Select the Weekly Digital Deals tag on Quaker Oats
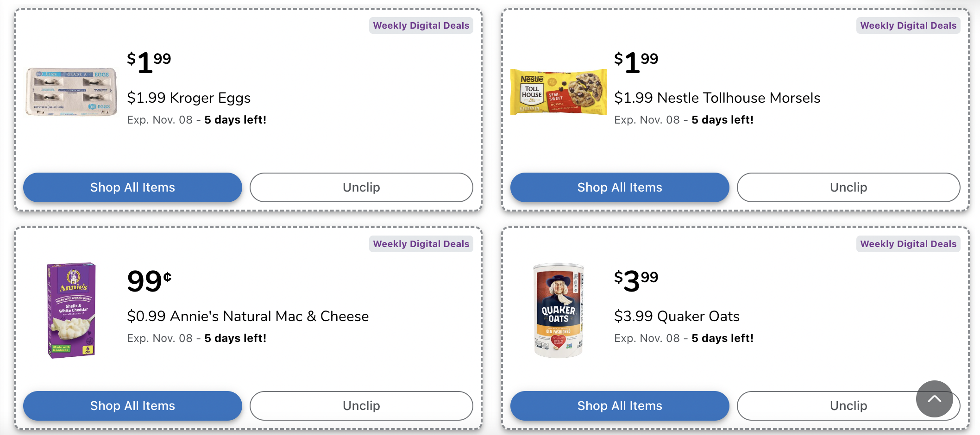Viewport: 980px width, 435px height. coord(908,244)
